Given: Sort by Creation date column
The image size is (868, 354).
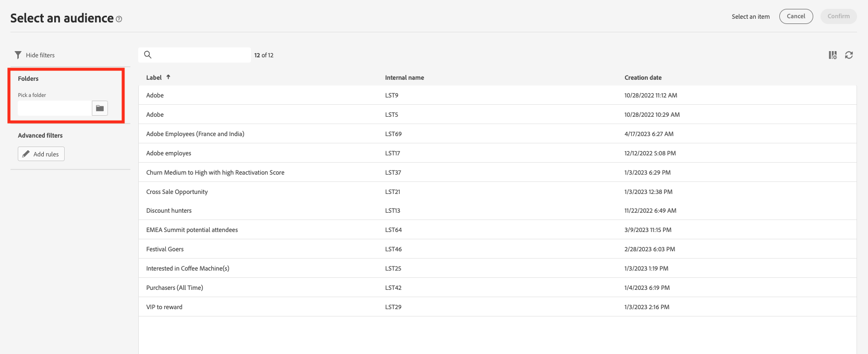Looking at the screenshot, I should coord(643,78).
